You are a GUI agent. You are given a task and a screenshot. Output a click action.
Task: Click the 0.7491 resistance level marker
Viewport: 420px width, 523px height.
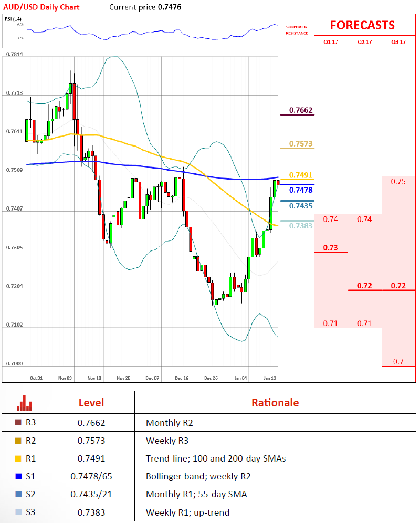(x=301, y=175)
